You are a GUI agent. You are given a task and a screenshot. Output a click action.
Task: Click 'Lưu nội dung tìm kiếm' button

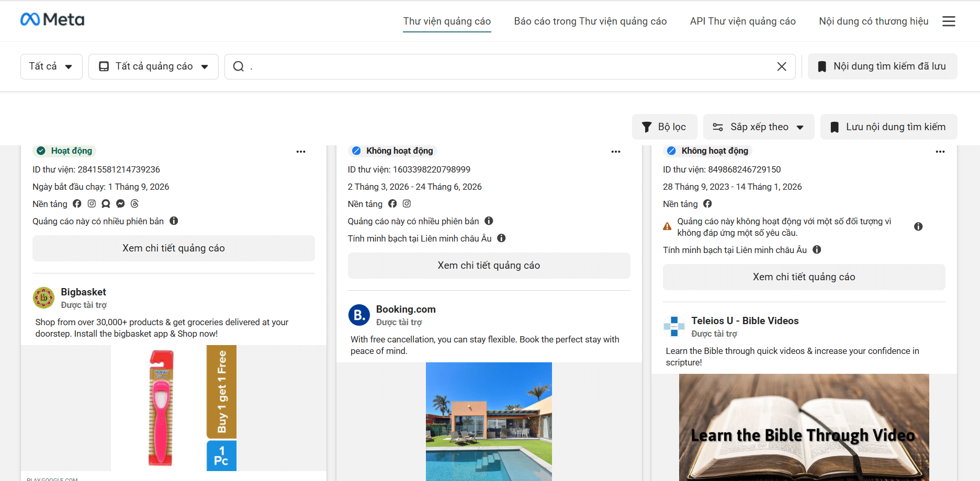(x=889, y=127)
